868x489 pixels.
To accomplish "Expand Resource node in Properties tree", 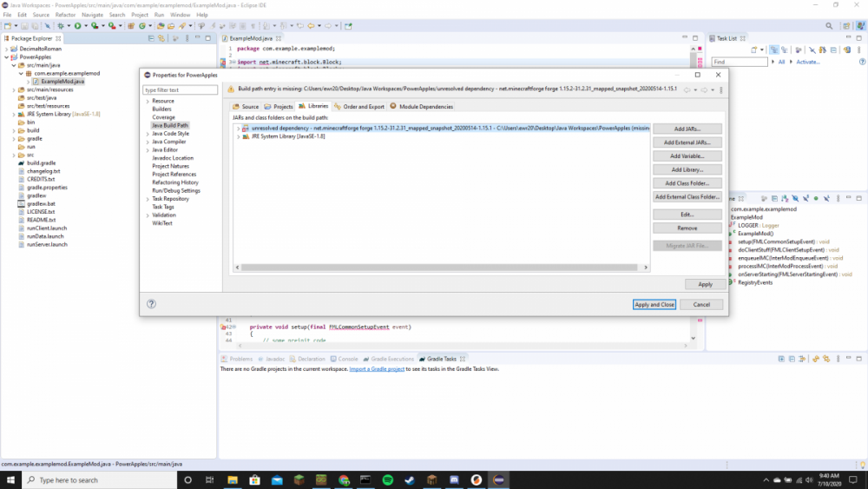I will tap(148, 102).
